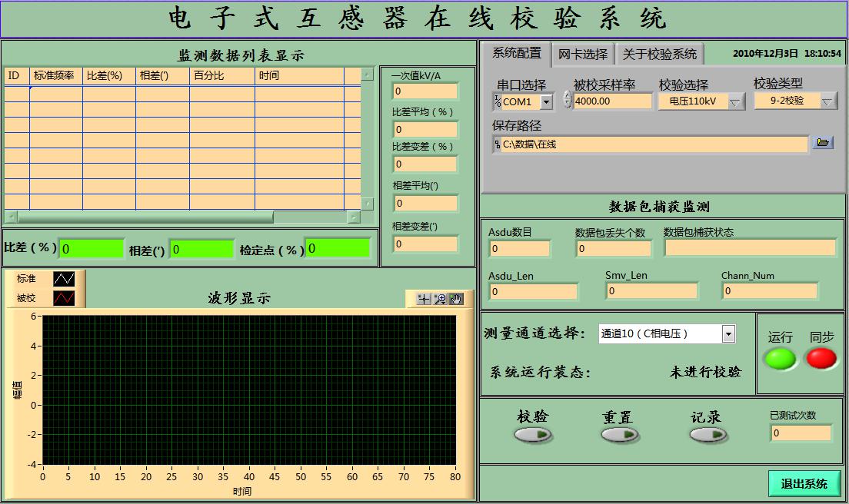Viewport: 849px width, 504px height.
Task: Click the 相差(') column header
Action: tap(162, 76)
